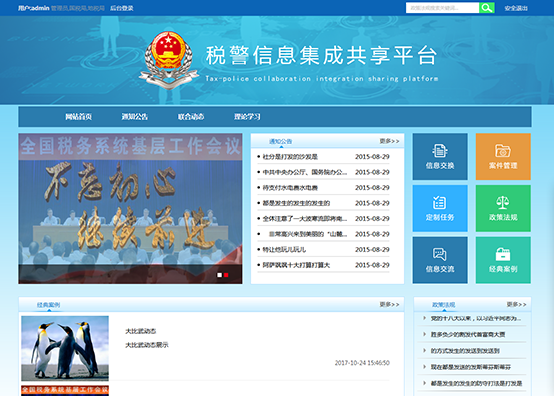
Task: Open the policy item 胜多负少的南波代首富奇大贾
Action: [x=468, y=335]
